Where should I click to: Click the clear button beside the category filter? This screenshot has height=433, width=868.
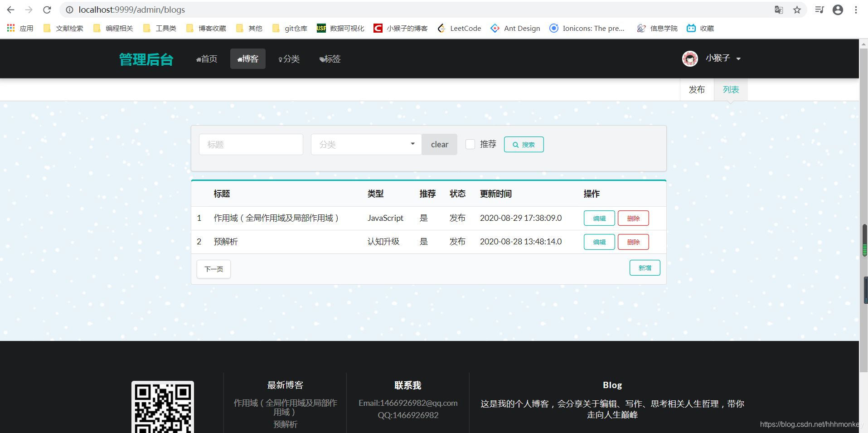[439, 144]
